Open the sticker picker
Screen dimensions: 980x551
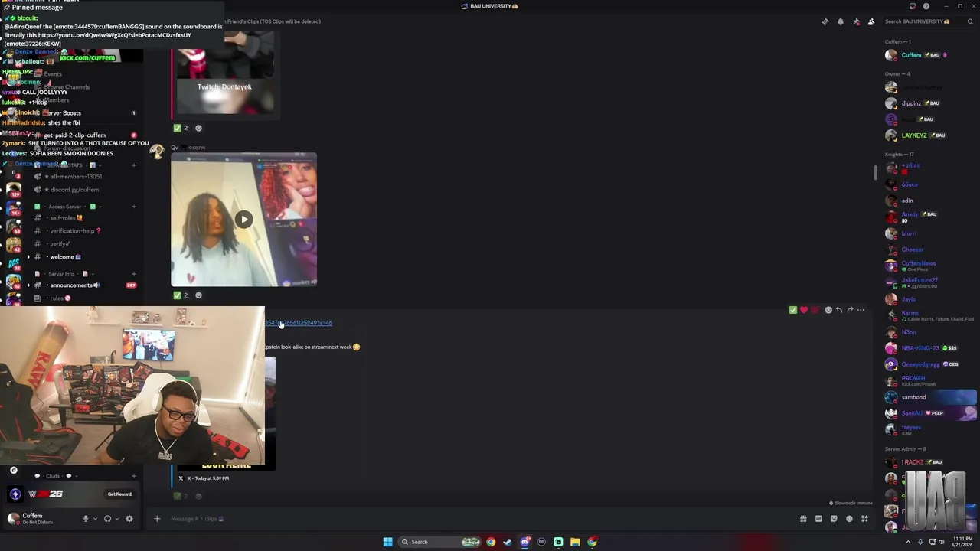click(x=834, y=519)
